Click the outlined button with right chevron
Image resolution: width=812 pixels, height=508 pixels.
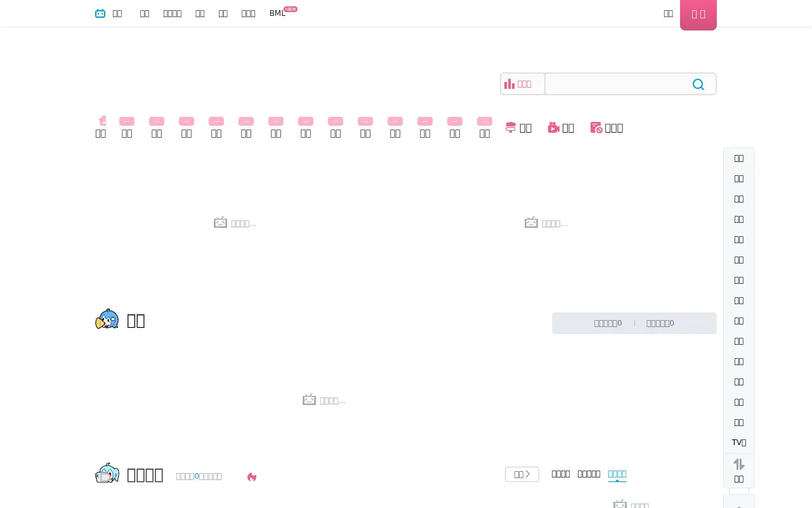click(x=522, y=474)
